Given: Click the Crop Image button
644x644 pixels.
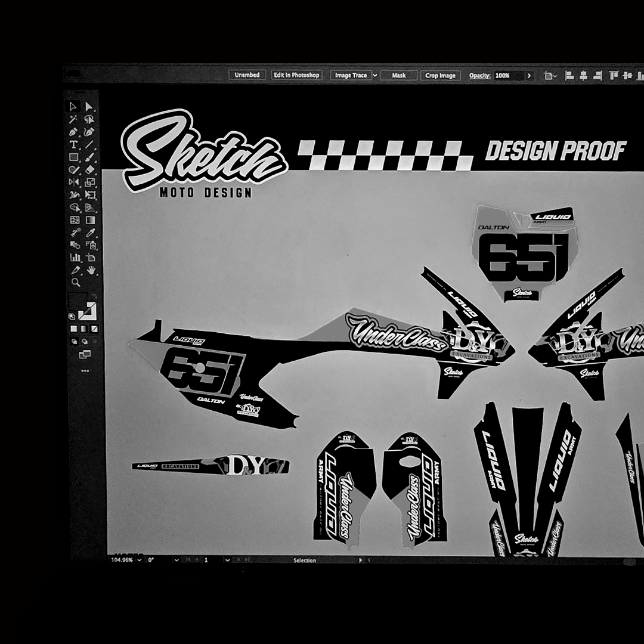Looking at the screenshot, I should tap(440, 76).
